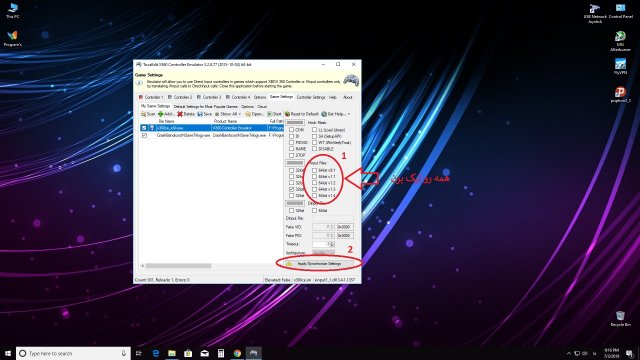Click the Scan toolbar icon
Screen dimensions: 640x360
(143, 114)
